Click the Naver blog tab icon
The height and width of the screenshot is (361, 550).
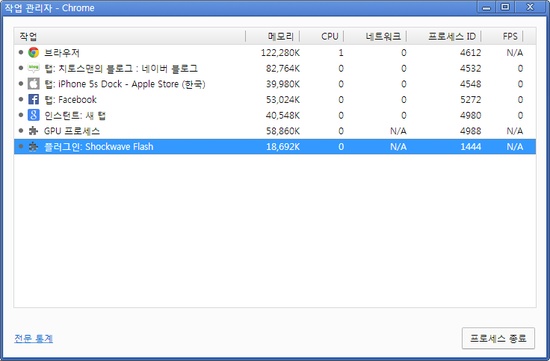pyautogui.click(x=34, y=68)
